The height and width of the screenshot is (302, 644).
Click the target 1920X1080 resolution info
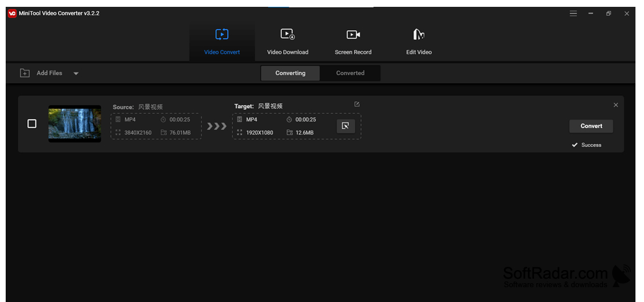255,133
